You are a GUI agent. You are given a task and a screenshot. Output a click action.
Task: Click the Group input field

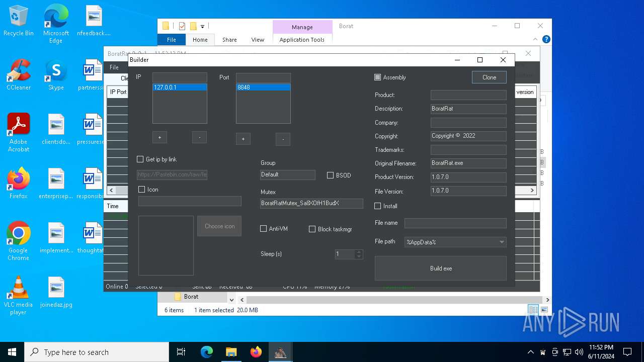coord(288,174)
